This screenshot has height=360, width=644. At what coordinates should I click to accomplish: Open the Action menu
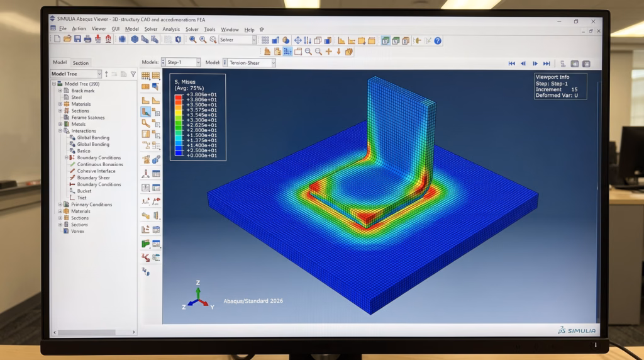(x=79, y=29)
